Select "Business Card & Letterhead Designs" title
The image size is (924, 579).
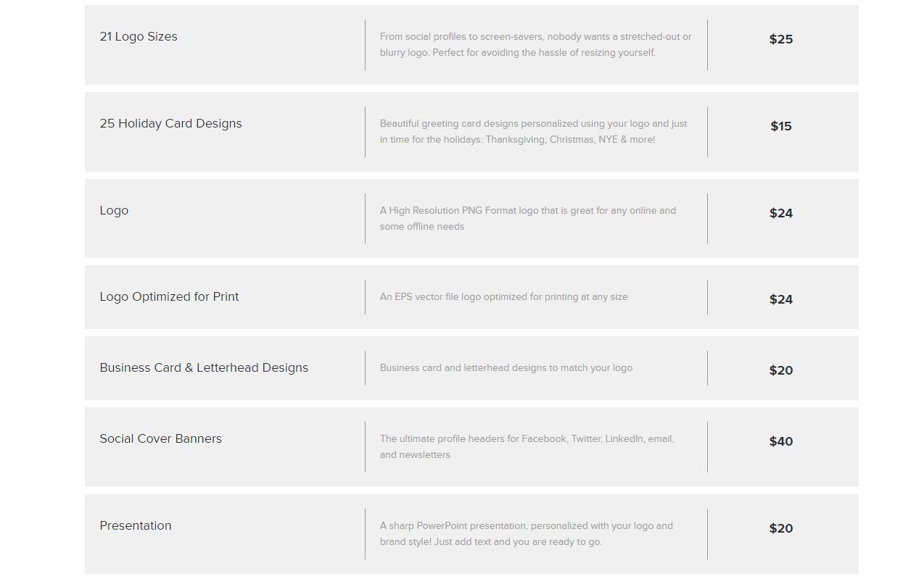(x=204, y=368)
